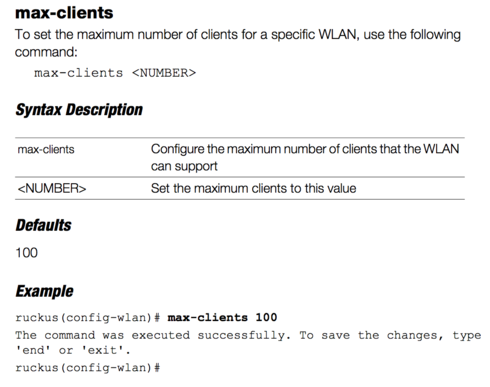Click the 'To set the maximum number' intro sentence

click(x=238, y=43)
